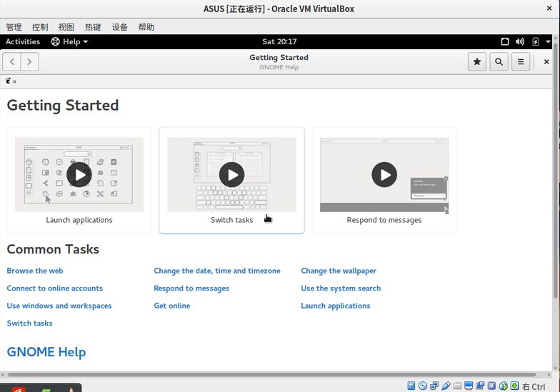Click Activities in the top bar
This screenshot has width=560, height=392.
click(x=23, y=41)
